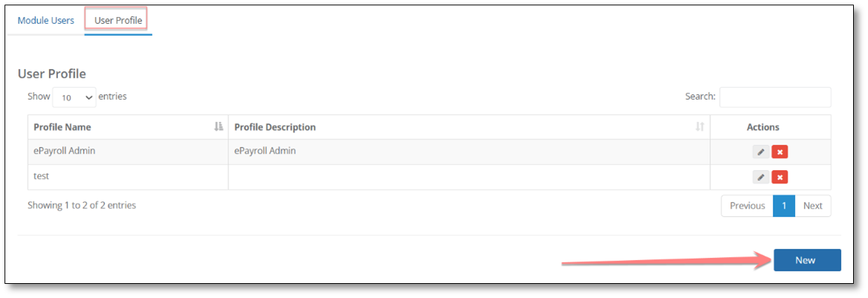Select page 1 in pagination
Image resolution: width=868 pixels, height=298 pixels.
point(784,206)
